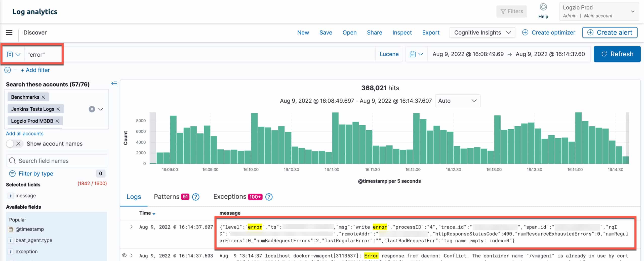644x261 pixels.
Task: Switch to the Logs tab
Action: pos(134,197)
